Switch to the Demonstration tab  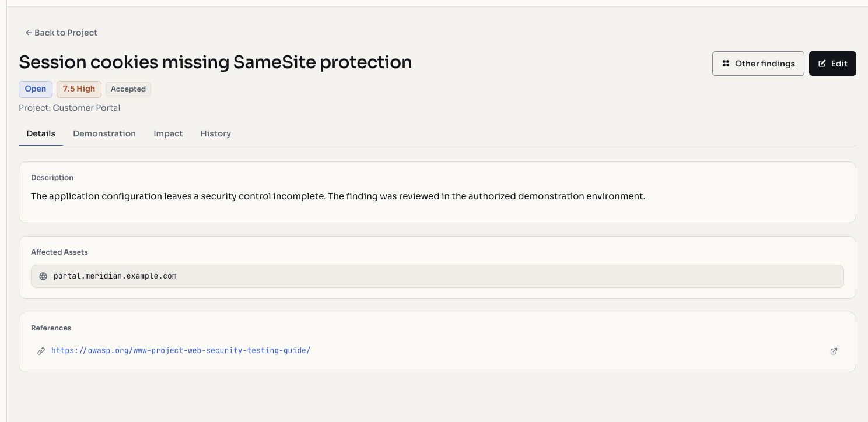pyautogui.click(x=104, y=133)
